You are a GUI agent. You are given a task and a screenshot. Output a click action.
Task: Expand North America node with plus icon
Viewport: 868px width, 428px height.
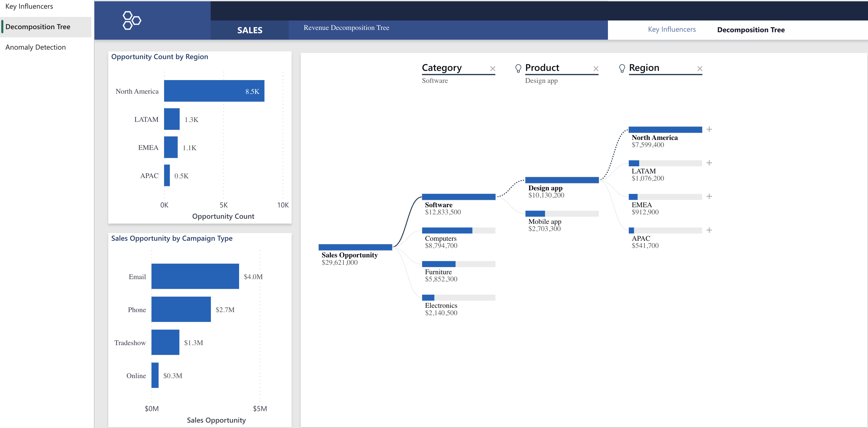click(x=709, y=129)
